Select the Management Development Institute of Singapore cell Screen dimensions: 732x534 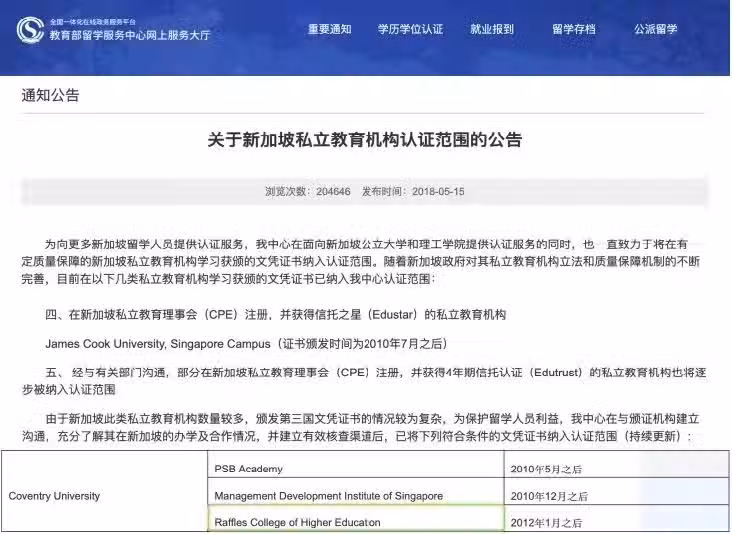(356, 491)
